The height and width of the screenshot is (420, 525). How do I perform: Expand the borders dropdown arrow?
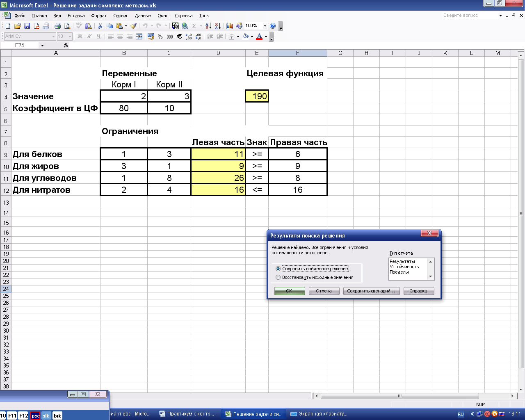point(238,37)
